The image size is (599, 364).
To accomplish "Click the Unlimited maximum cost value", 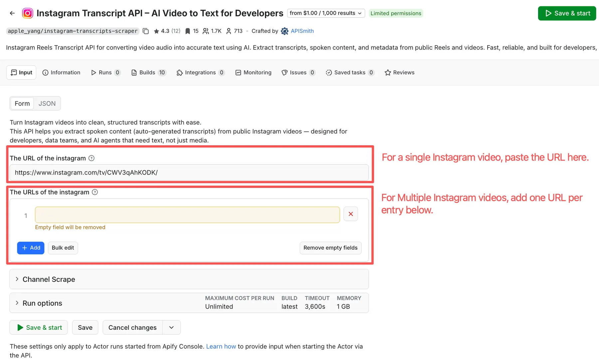I will coord(219,306).
